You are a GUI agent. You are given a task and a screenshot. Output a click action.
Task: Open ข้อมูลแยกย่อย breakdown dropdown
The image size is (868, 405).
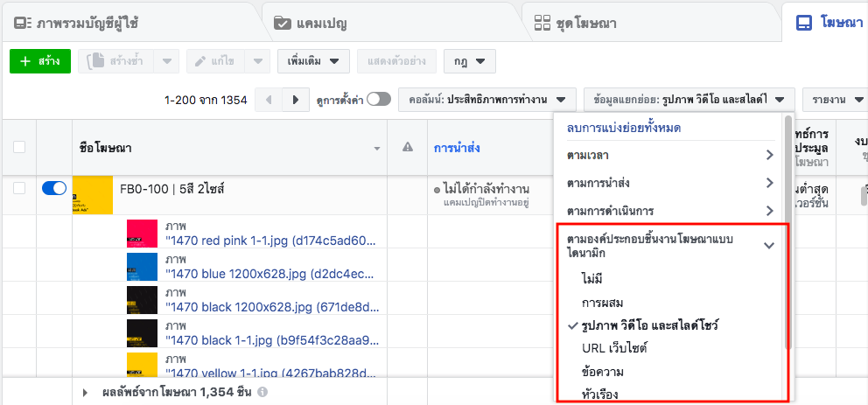pyautogui.click(x=689, y=100)
